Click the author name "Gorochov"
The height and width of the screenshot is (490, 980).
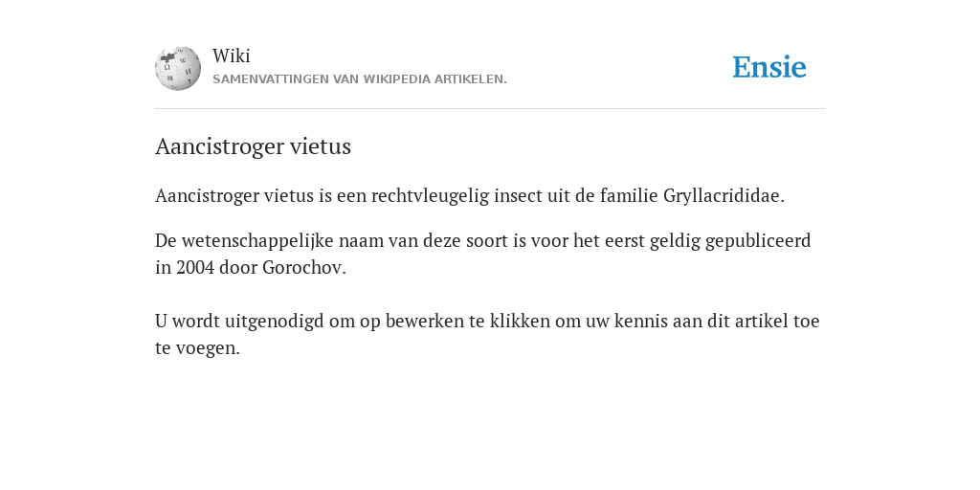(303, 268)
